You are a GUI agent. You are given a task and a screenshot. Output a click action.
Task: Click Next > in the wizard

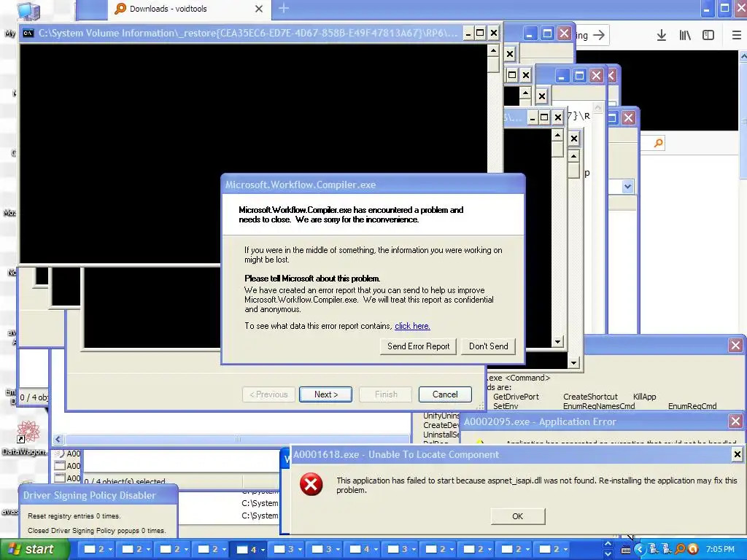(x=326, y=394)
